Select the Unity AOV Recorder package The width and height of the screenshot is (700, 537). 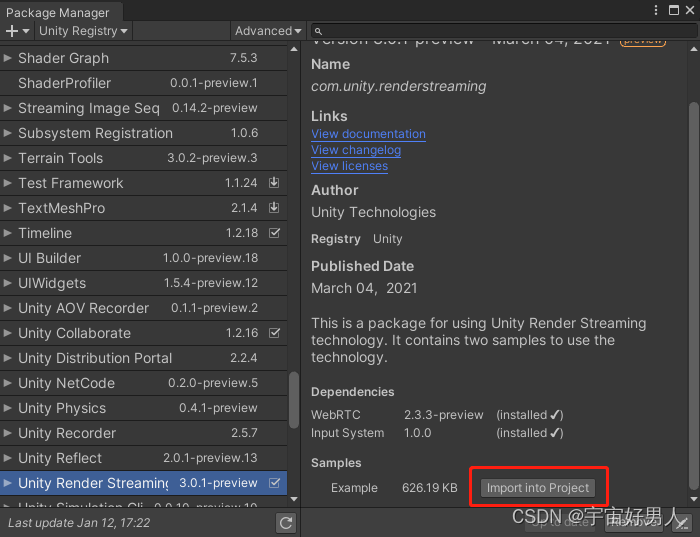[143, 308]
